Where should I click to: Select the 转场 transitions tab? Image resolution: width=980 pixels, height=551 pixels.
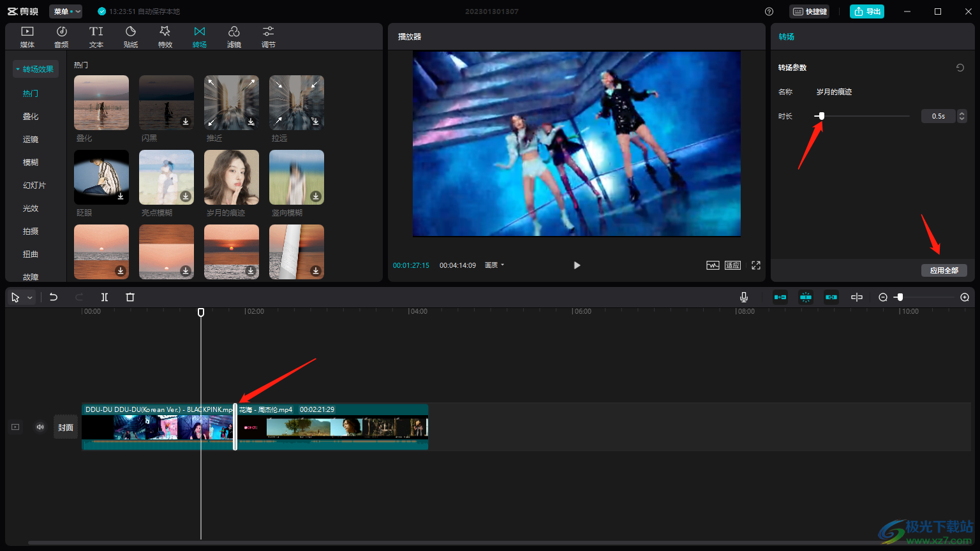(x=200, y=37)
